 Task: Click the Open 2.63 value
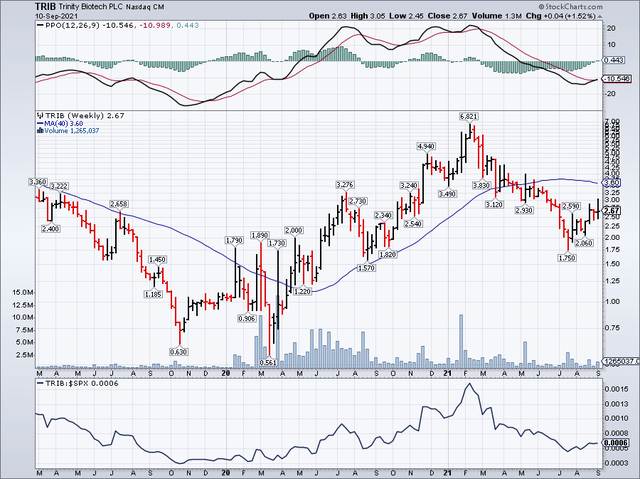[328, 16]
